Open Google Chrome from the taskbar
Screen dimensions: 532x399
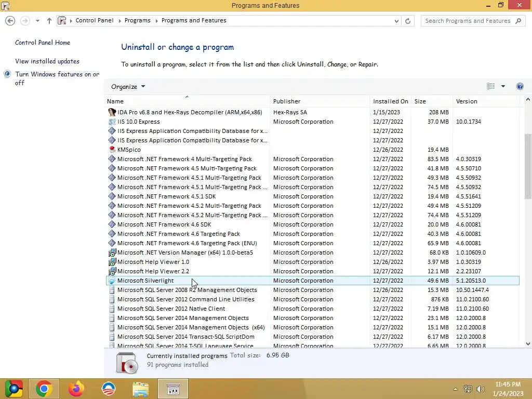44,389
